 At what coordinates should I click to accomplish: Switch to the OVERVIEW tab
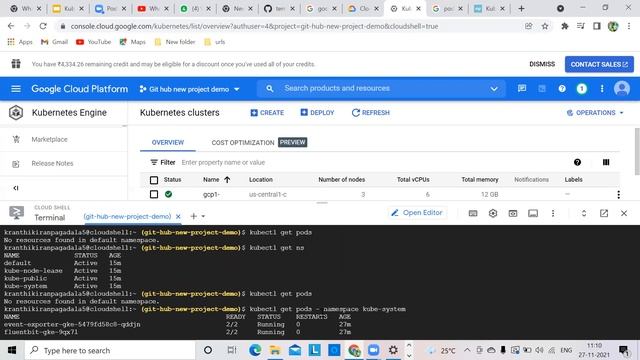(168, 142)
